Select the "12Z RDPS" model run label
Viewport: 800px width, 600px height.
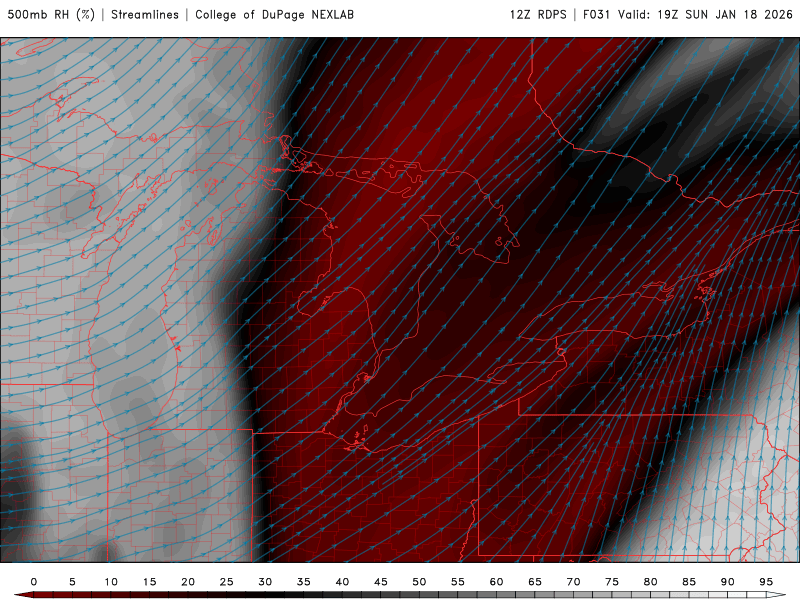point(538,14)
